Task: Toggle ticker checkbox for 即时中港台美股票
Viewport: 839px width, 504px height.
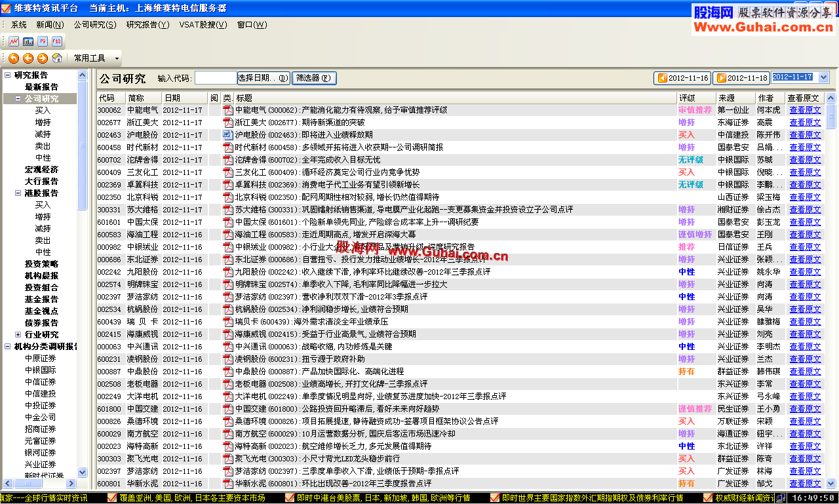Action: (x=290, y=498)
